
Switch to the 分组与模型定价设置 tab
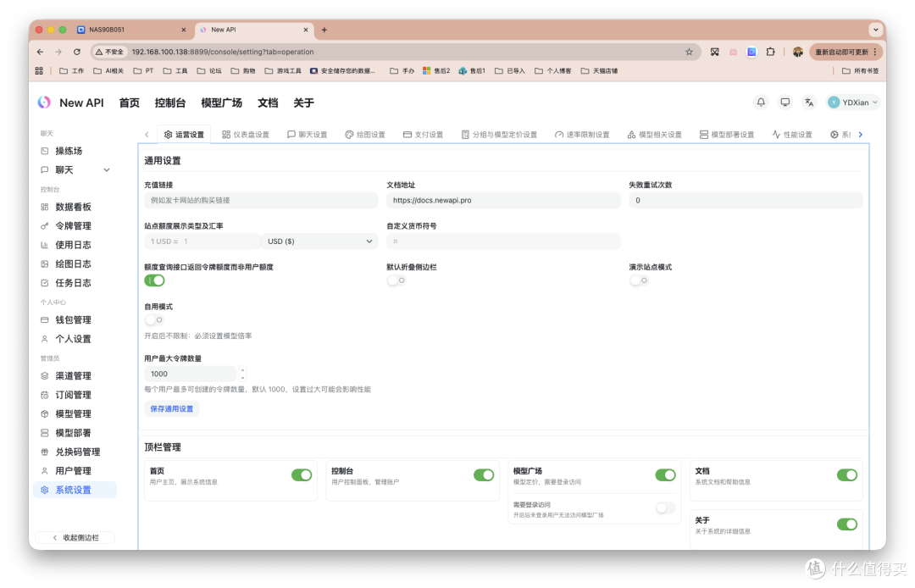click(499, 135)
